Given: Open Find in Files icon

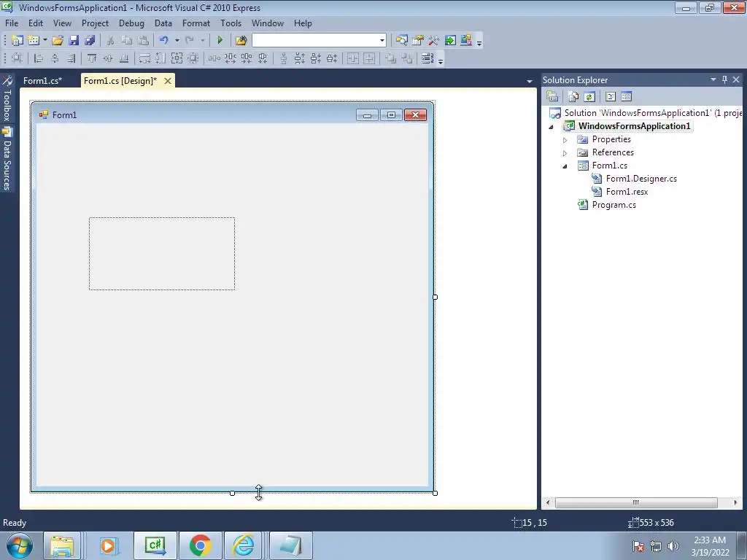Looking at the screenshot, I should [241, 41].
